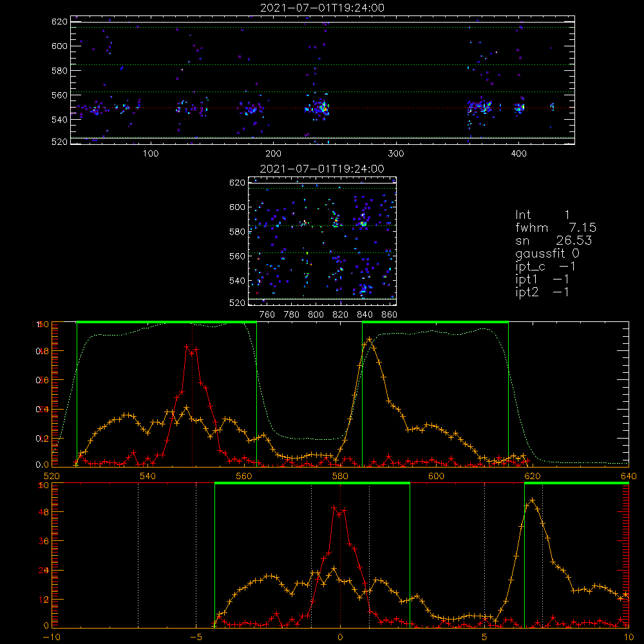Click the orange curve peak near 586 in profile plot
The height and width of the screenshot is (644, 644).
coord(370,339)
